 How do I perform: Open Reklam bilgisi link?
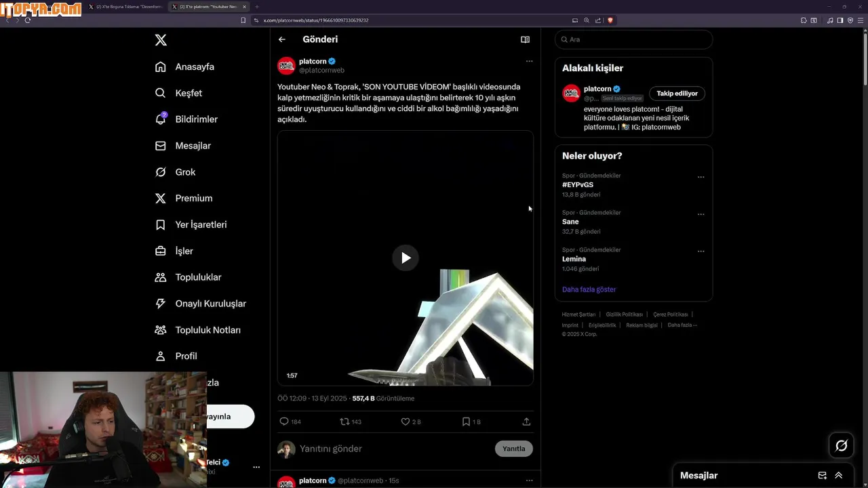click(642, 325)
